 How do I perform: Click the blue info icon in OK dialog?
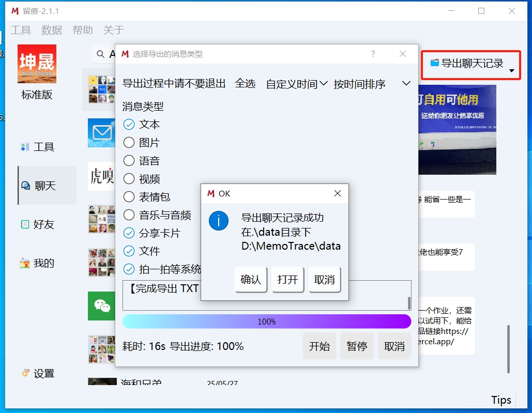click(x=219, y=221)
